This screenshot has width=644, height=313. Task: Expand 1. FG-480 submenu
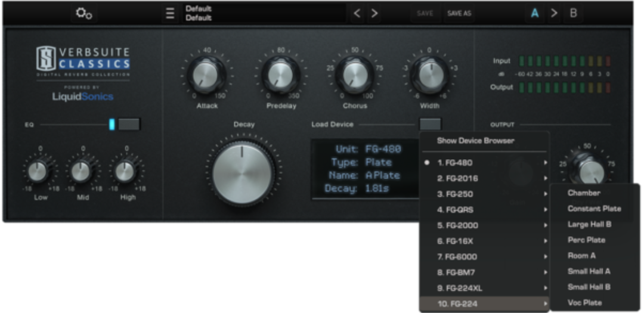[484, 163]
